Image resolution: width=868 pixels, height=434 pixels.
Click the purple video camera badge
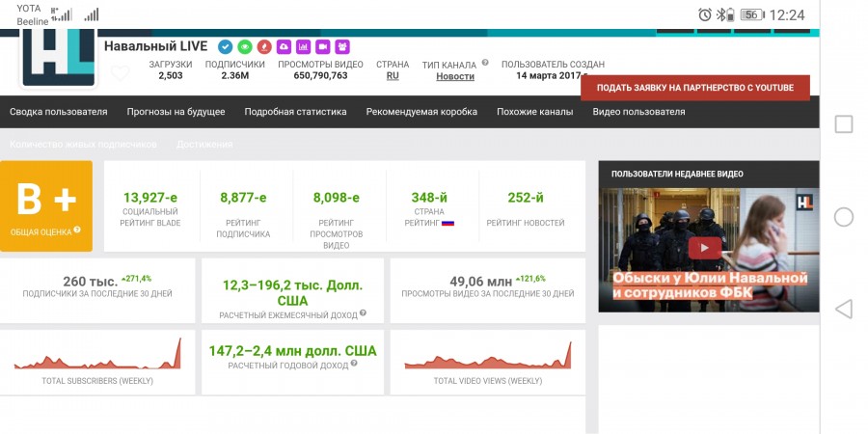pos(322,46)
